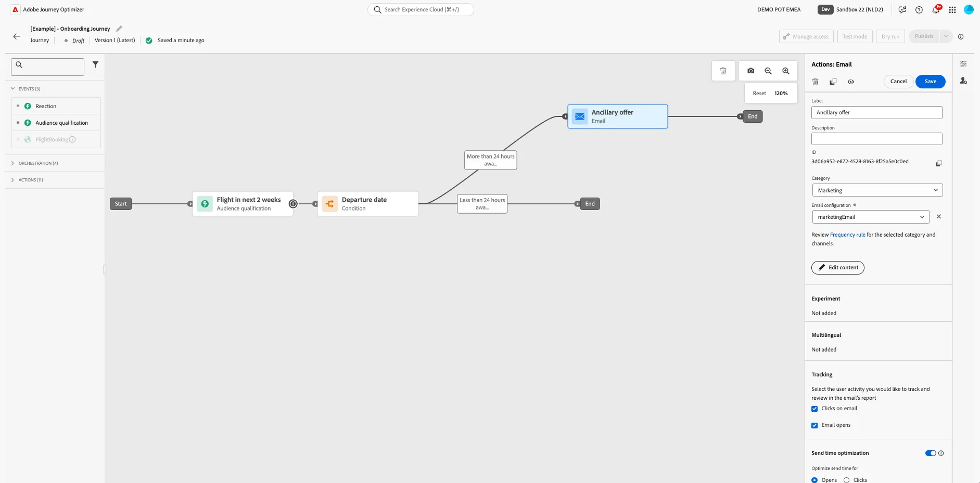980x483 pixels.
Task: Open the Publish options dropdown arrow
Action: [946, 36]
